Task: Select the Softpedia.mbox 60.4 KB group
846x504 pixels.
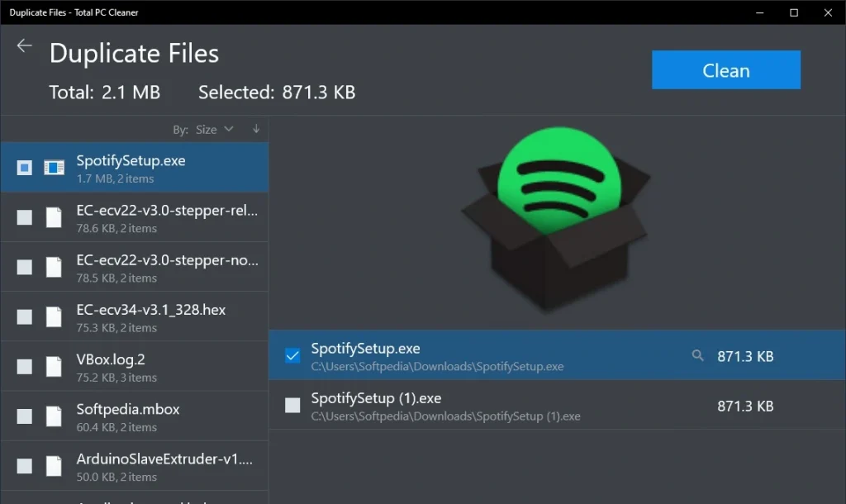Action: tap(135, 416)
